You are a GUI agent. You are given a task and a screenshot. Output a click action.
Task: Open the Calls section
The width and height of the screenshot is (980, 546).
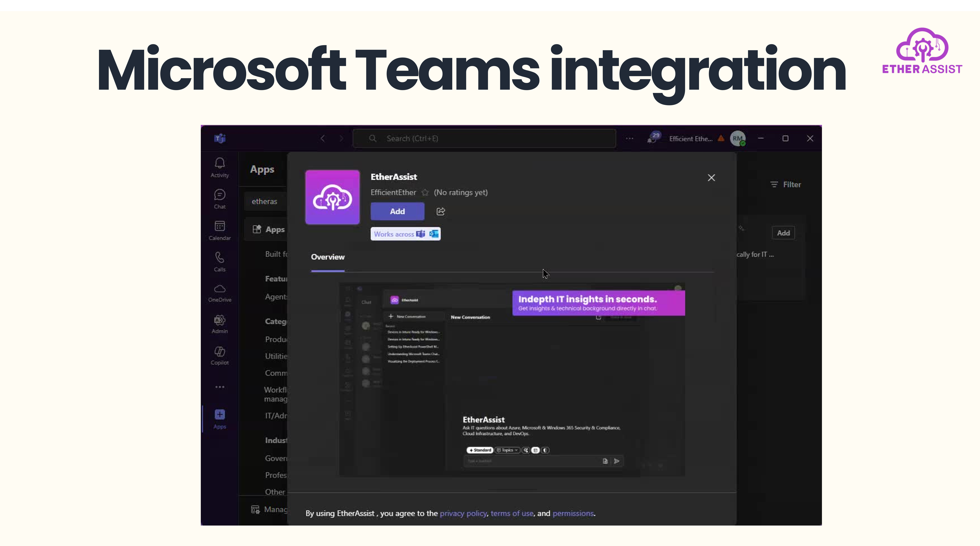coord(220,262)
